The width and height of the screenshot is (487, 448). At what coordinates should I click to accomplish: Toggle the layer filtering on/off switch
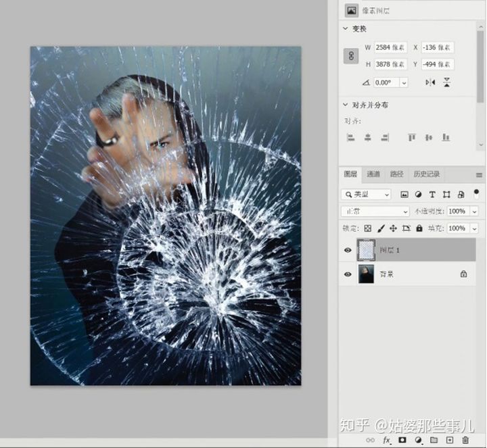coord(476,194)
